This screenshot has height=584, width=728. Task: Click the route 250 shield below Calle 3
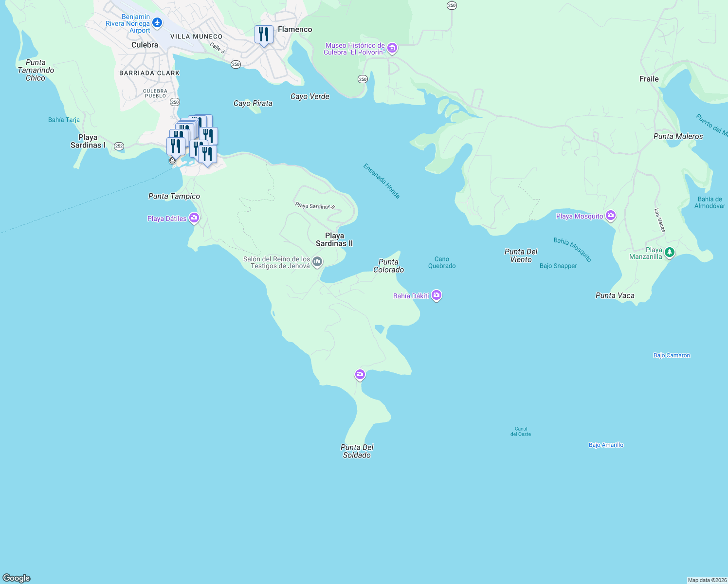[x=236, y=64]
